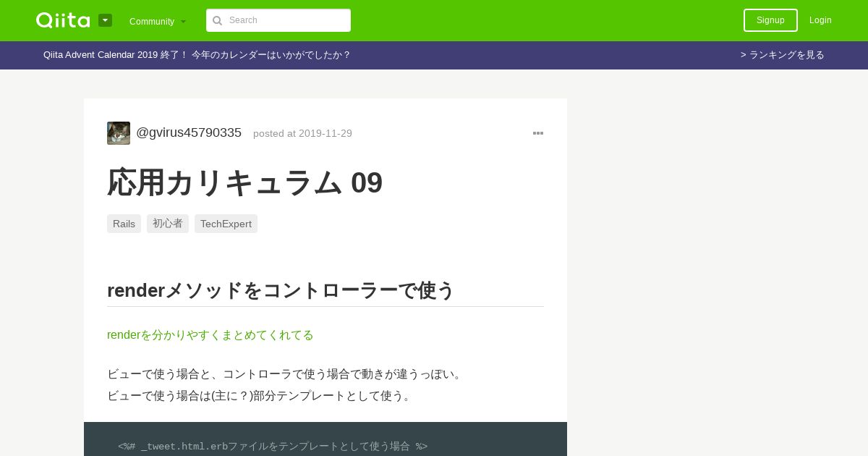This screenshot has width=868, height=456.
Task: Click the article title 応用カリキュラム 09
Action: (244, 182)
